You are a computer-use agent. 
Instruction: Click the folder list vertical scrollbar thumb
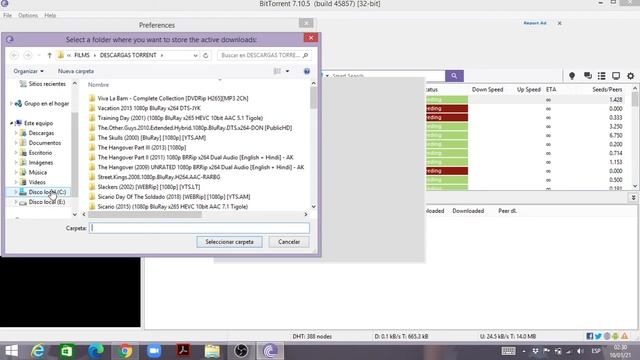coord(313,98)
